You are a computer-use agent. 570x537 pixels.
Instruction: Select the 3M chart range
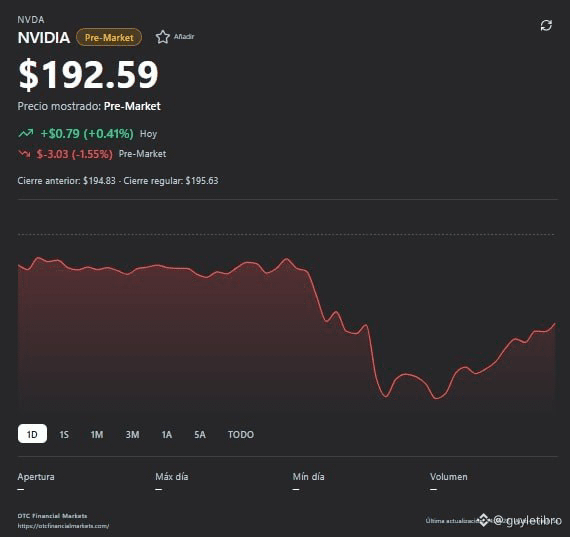click(x=132, y=434)
